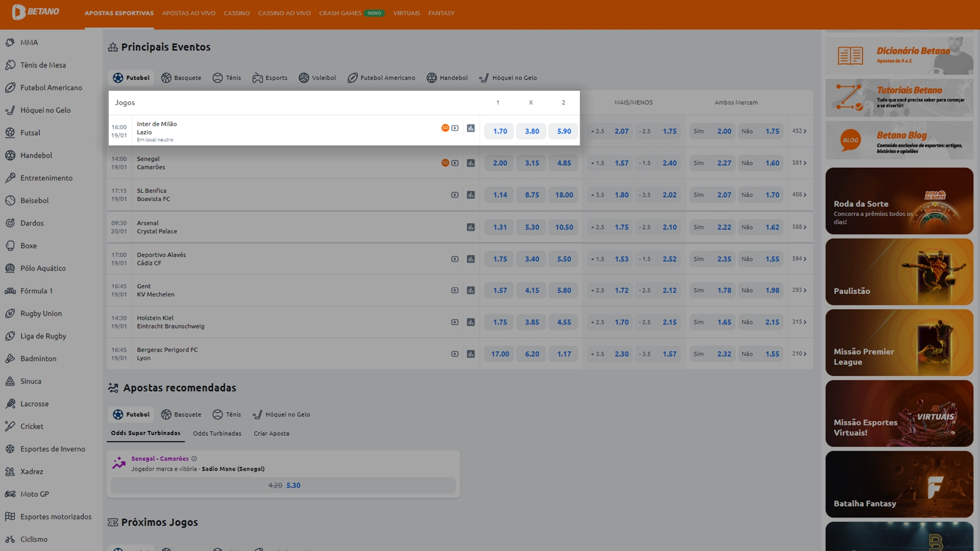Click the SO badge on Senegal match
The width and height of the screenshot is (980, 551).
pyautogui.click(x=445, y=163)
